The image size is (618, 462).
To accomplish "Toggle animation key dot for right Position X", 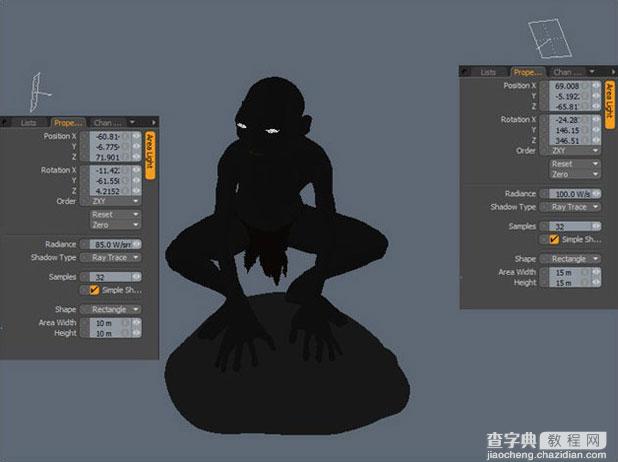I will point(544,86).
